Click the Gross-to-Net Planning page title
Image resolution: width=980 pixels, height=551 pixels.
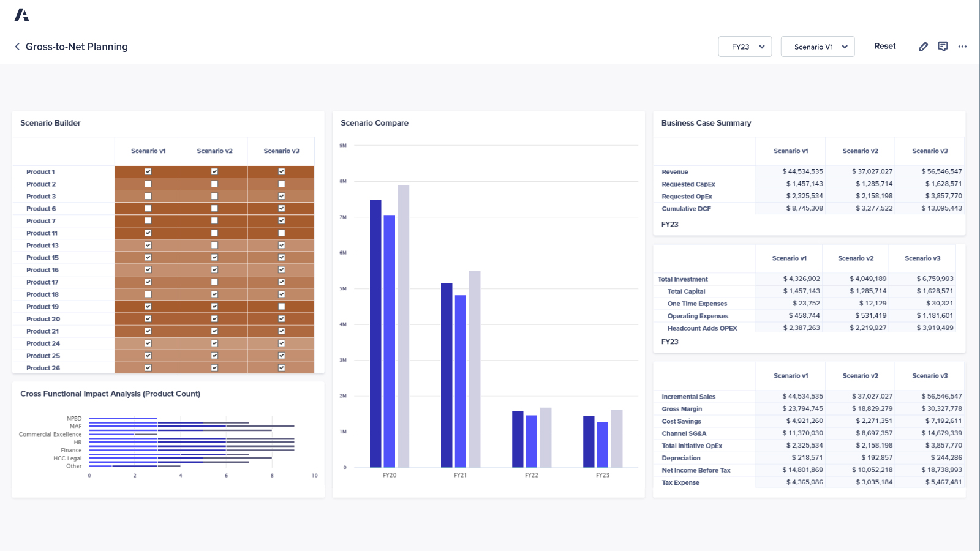point(76,47)
